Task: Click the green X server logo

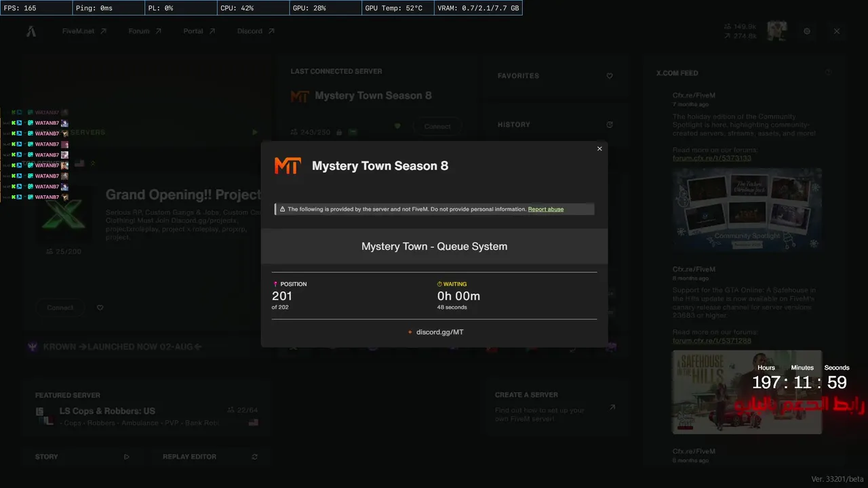Action: (x=64, y=214)
